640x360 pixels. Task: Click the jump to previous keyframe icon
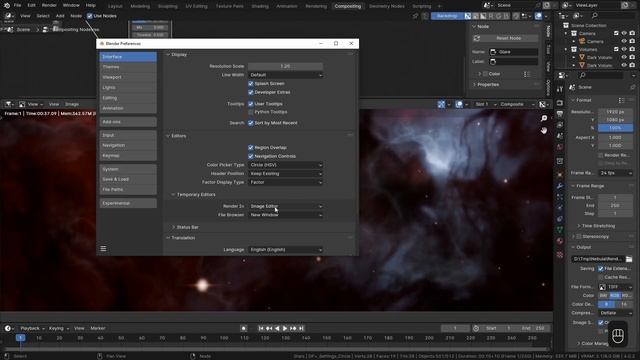point(269,328)
